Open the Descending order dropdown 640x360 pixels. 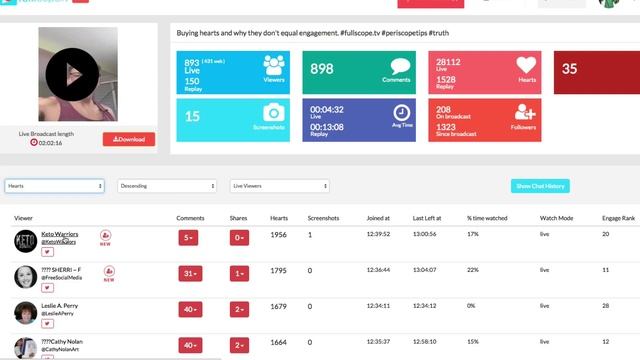coord(167,186)
